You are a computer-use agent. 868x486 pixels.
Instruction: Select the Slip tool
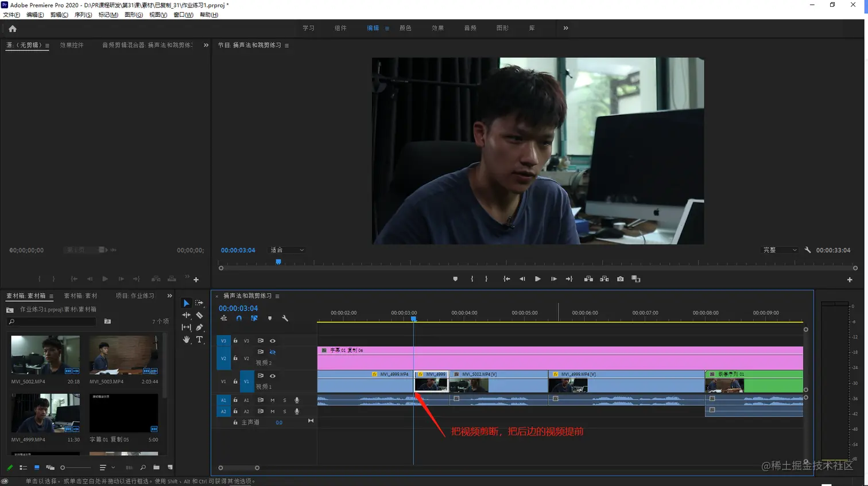point(186,327)
